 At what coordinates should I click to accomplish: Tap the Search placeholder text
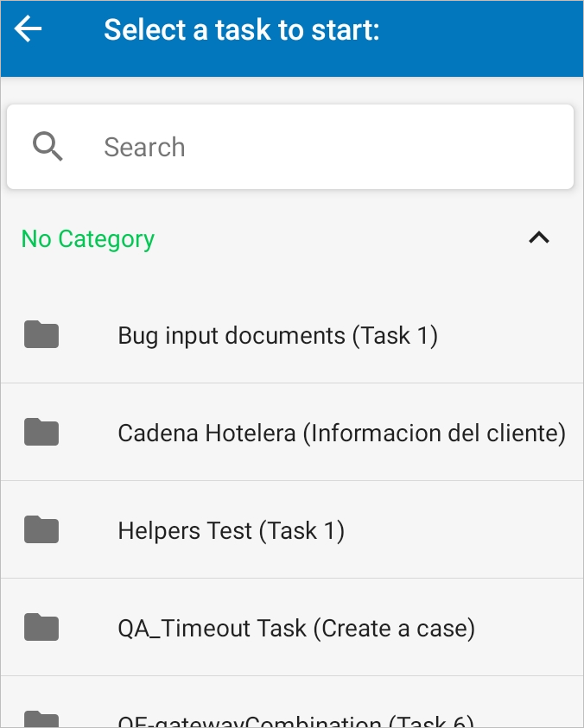144,148
